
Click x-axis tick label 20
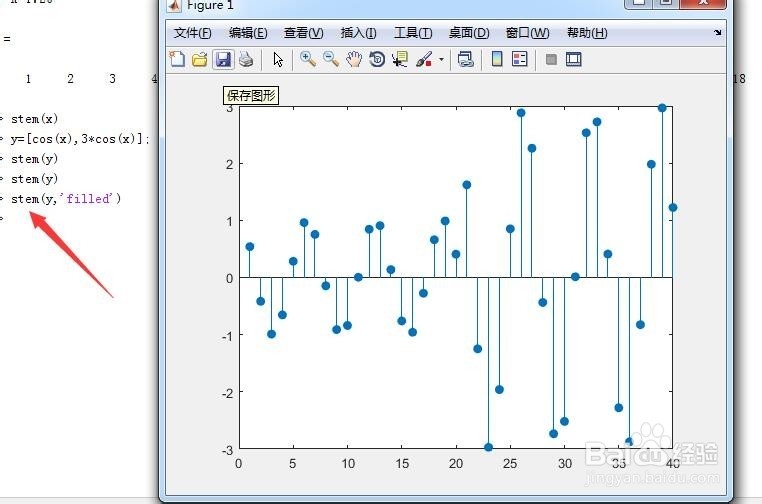(x=456, y=464)
